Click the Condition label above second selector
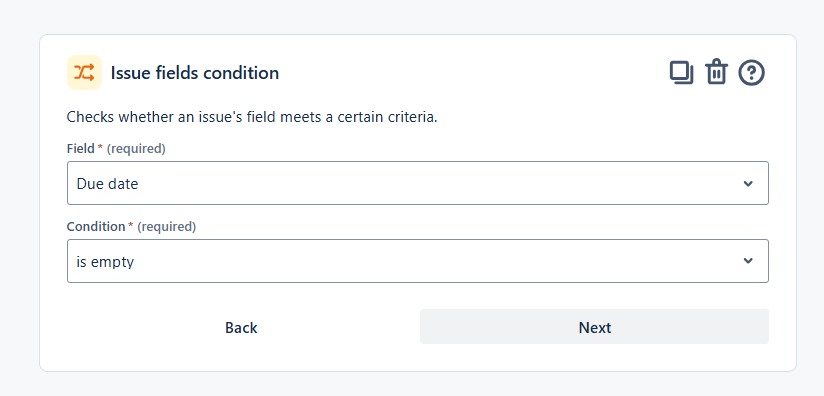 click(96, 226)
